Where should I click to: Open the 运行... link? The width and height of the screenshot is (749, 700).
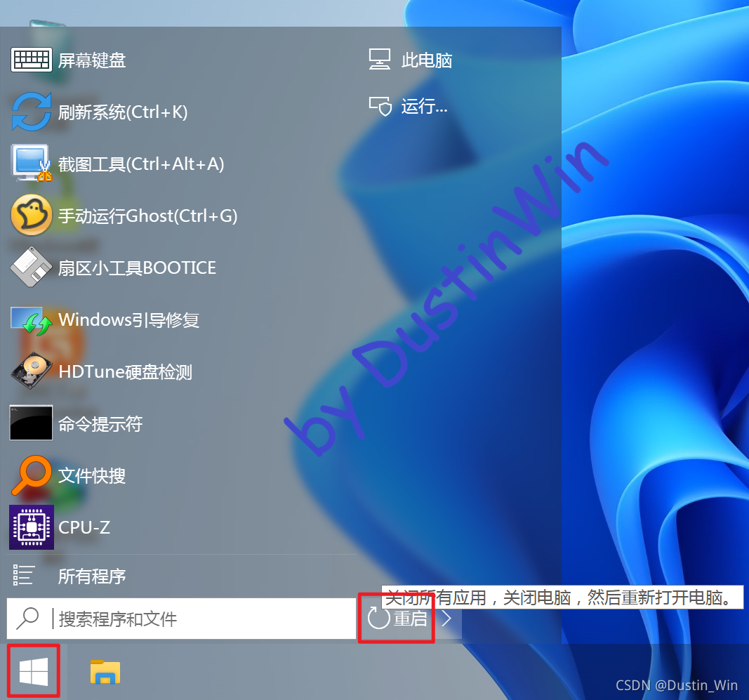pos(424,106)
